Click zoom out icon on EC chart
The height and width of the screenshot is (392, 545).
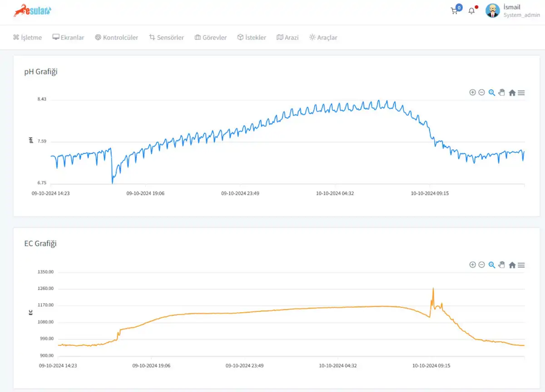click(481, 265)
